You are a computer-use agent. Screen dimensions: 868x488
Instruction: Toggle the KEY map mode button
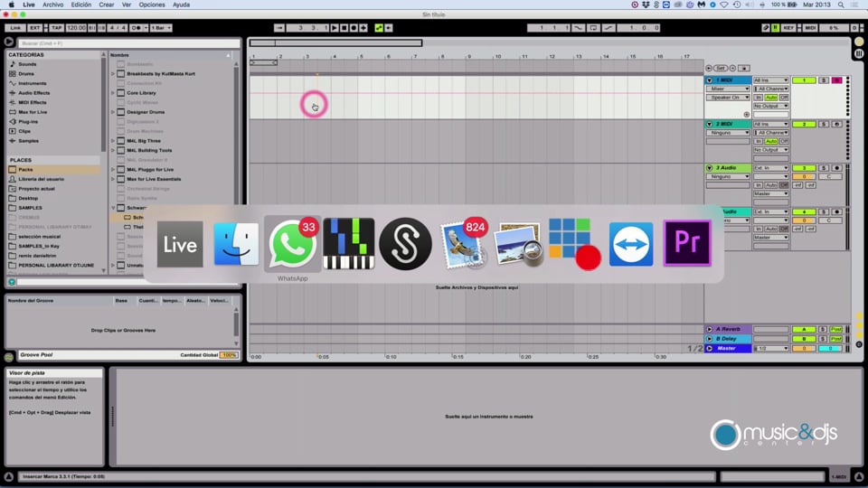point(788,28)
